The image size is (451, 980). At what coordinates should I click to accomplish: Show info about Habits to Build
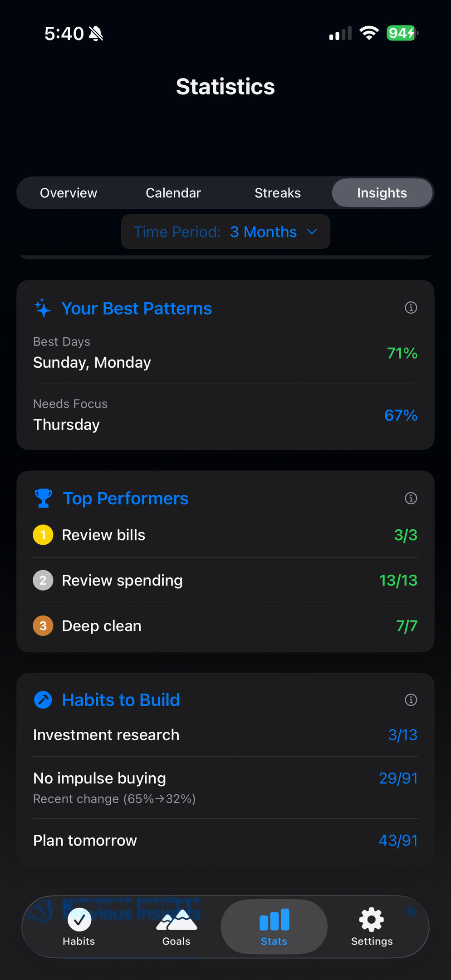pyautogui.click(x=411, y=700)
